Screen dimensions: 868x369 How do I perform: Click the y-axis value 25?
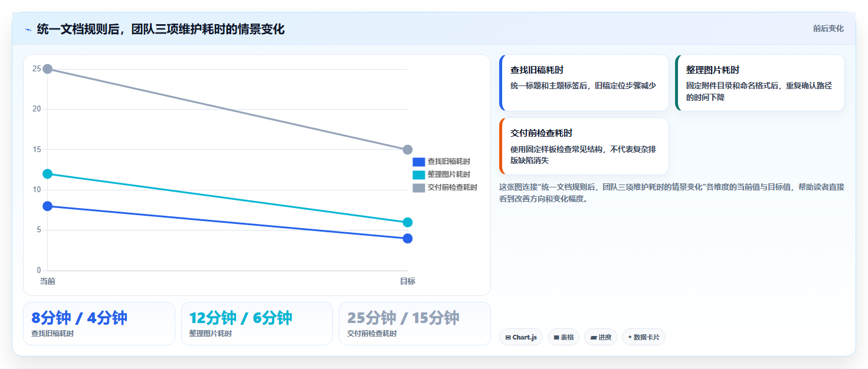click(37, 69)
